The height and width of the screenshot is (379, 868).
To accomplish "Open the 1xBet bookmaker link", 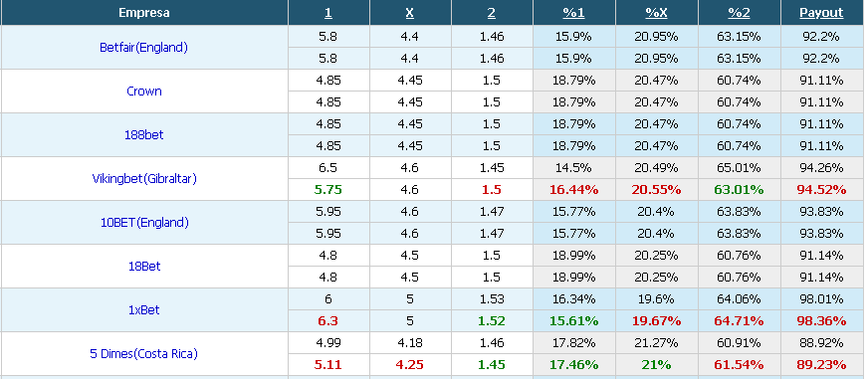I will [x=144, y=309].
